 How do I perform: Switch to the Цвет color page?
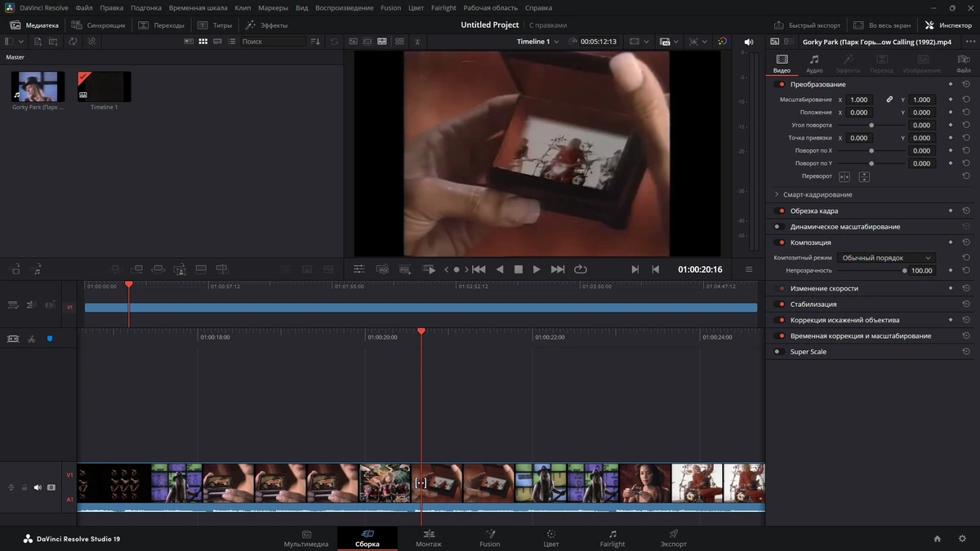pos(551,539)
